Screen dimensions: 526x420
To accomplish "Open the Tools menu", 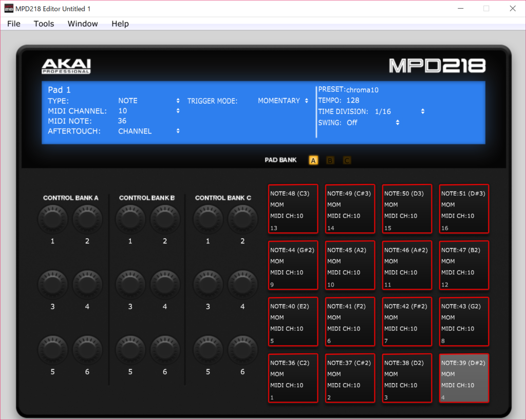I will pos(44,24).
